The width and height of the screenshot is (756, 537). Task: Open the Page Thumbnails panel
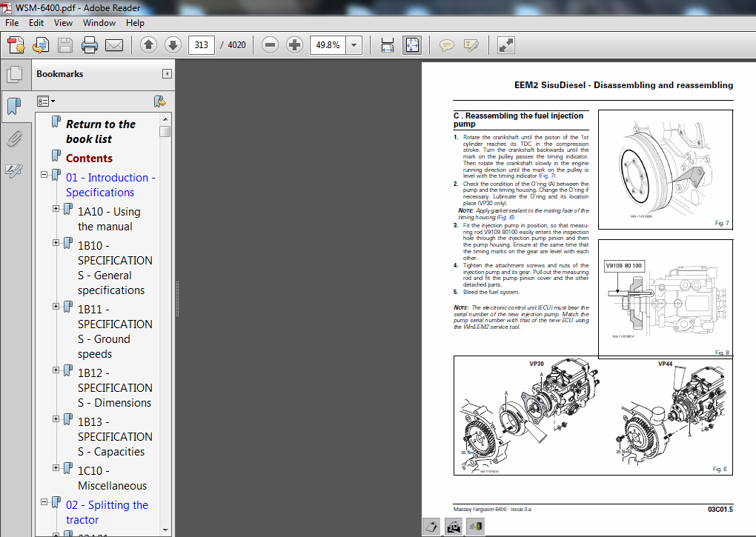coord(15,74)
